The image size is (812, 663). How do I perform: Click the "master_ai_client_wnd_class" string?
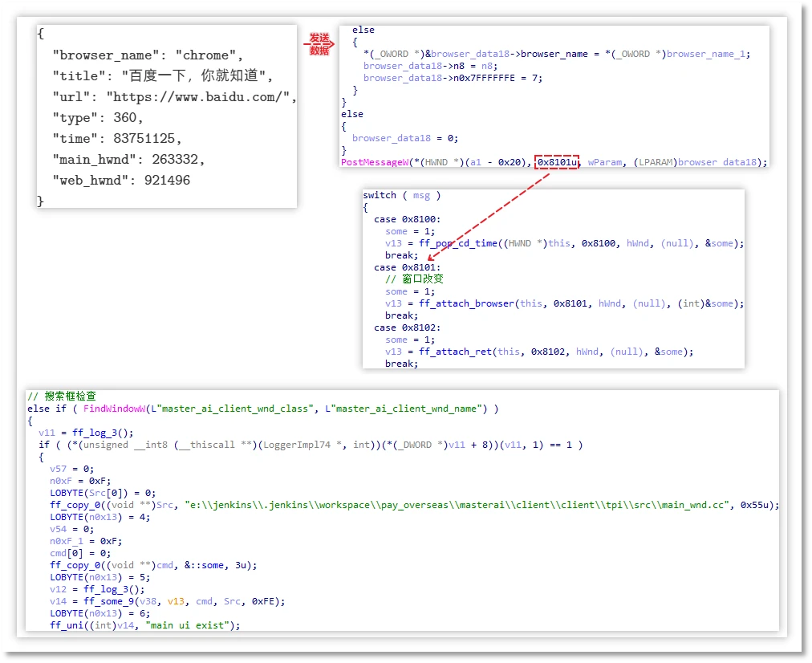[x=234, y=409]
